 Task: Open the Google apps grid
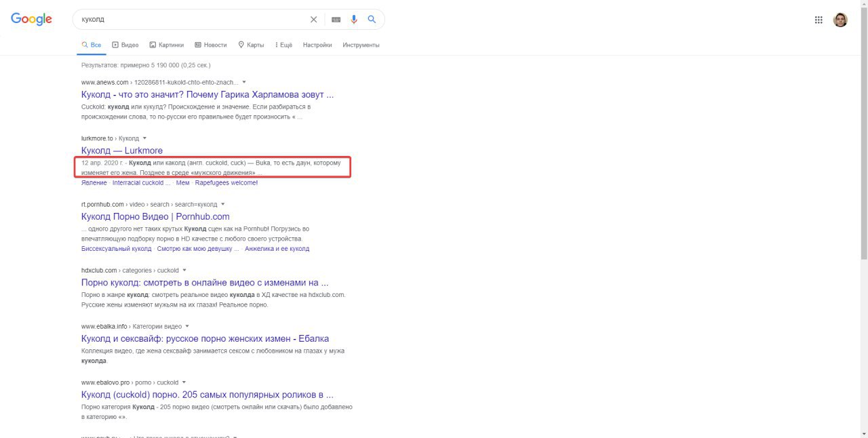[x=818, y=20]
